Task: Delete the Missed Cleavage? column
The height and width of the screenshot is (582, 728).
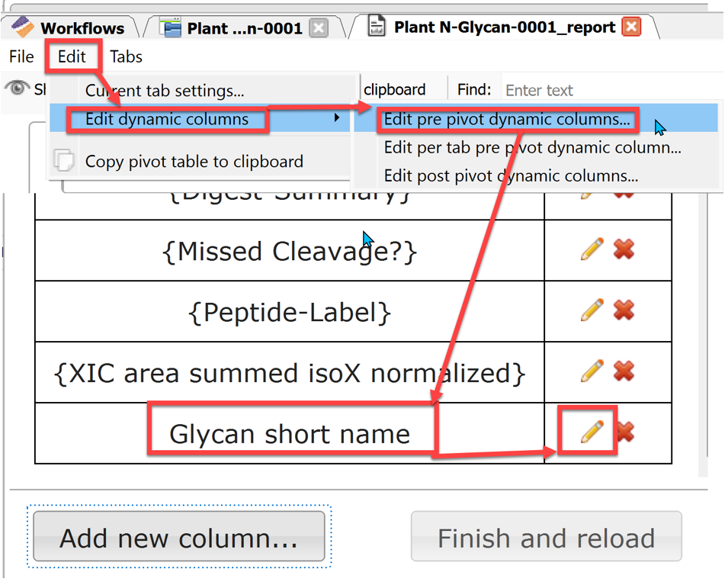Action: 624,249
